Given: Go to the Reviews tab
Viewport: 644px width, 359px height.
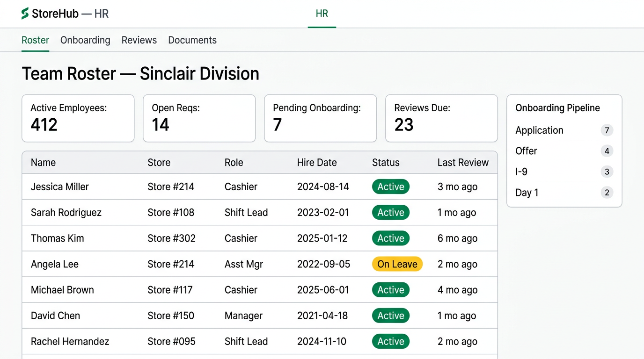Looking at the screenshot, I should point(139,40).
